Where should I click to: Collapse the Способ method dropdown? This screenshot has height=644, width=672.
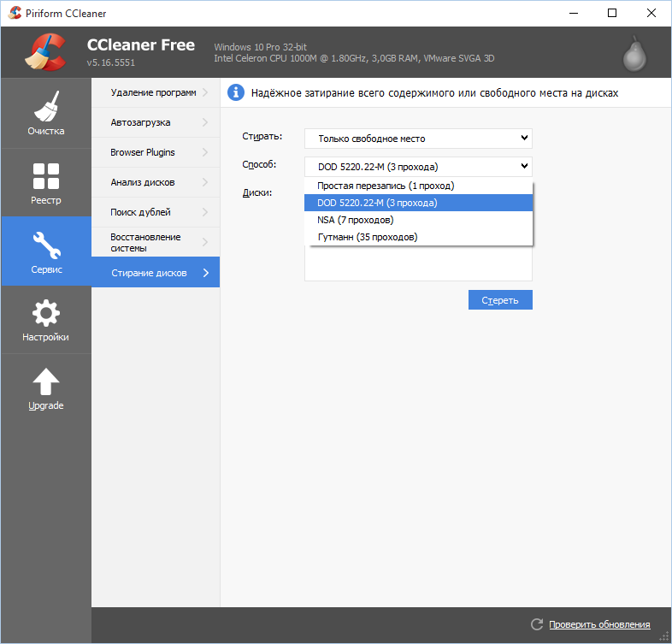(x=418, y=167)
